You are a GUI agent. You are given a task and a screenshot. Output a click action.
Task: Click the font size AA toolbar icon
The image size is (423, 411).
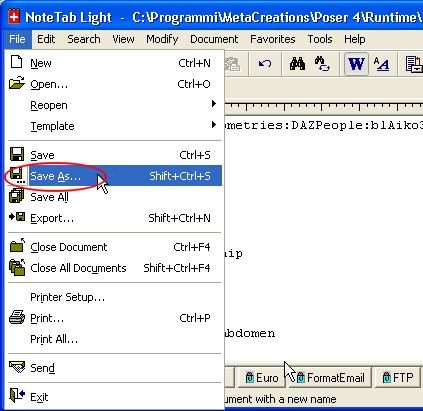click(381, 64)
